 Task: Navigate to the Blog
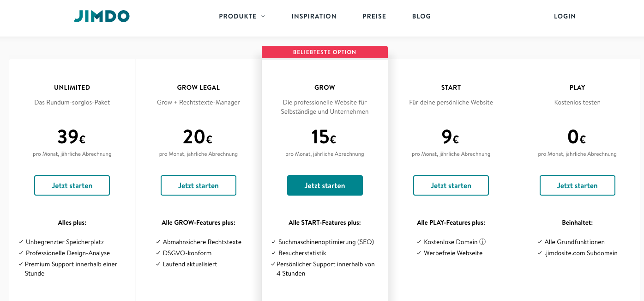pyautogui.click(x=421, y=16)
